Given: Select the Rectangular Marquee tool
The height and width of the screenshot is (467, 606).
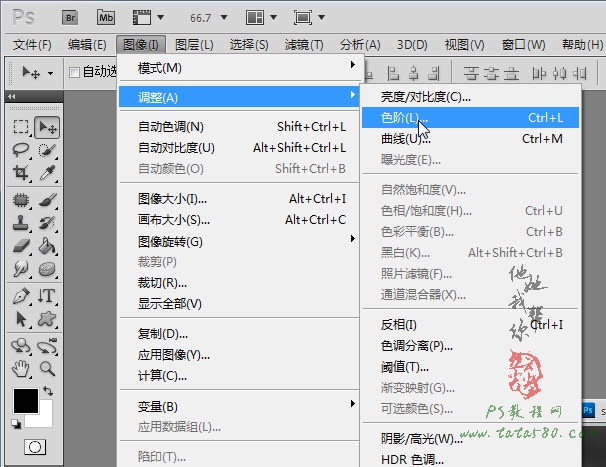Looking at the screenshot, I should [x=21, y=127].
